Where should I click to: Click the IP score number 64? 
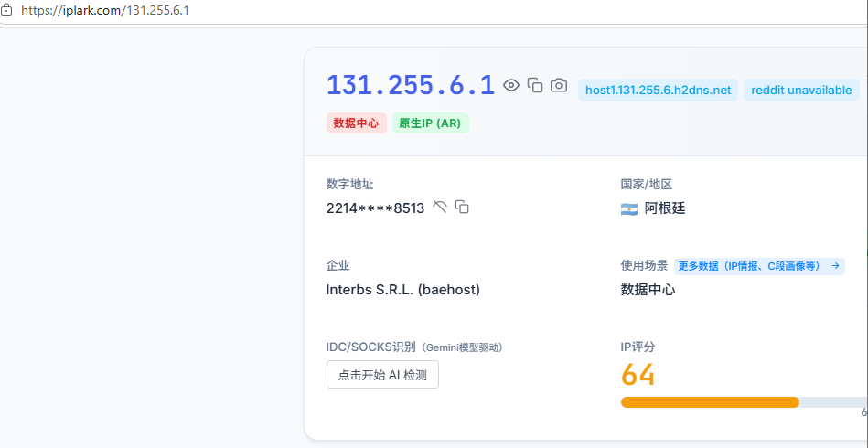pos(638,375)
